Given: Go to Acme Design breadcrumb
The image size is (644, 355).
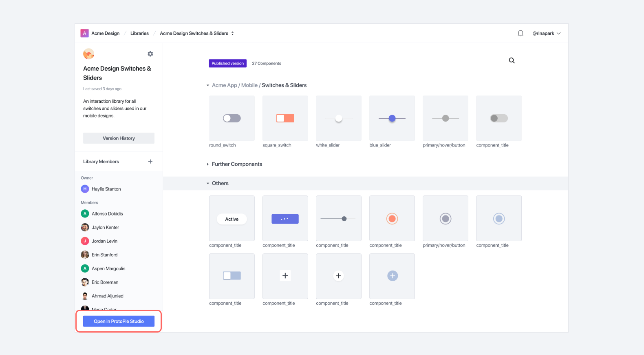Looking at the screenshot, I should (106, 33).
